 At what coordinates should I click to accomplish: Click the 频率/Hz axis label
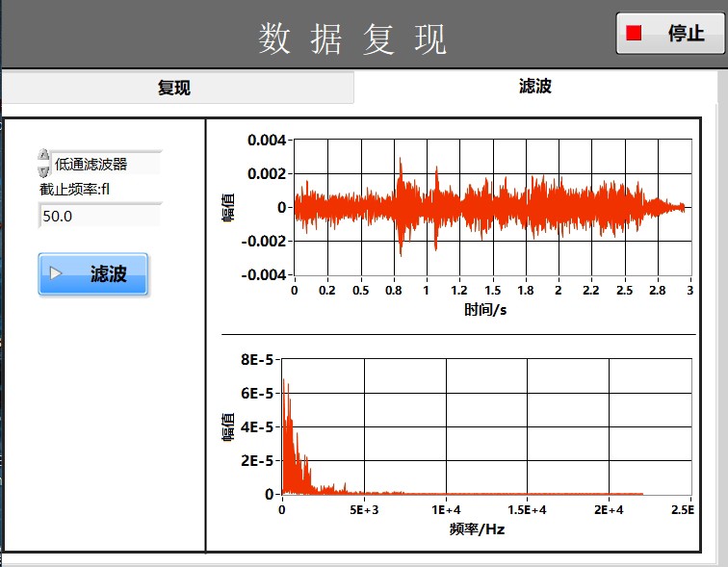[477, 528]
